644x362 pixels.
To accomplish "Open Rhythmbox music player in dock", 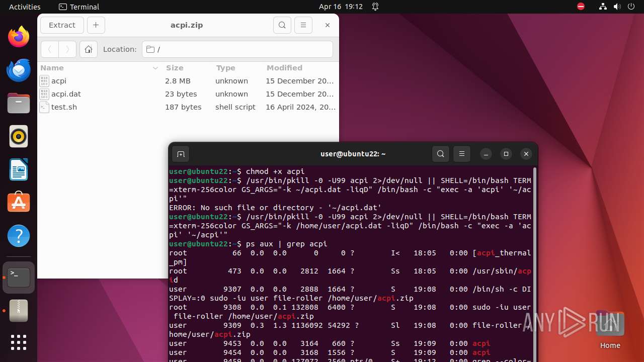I will 19,136.
